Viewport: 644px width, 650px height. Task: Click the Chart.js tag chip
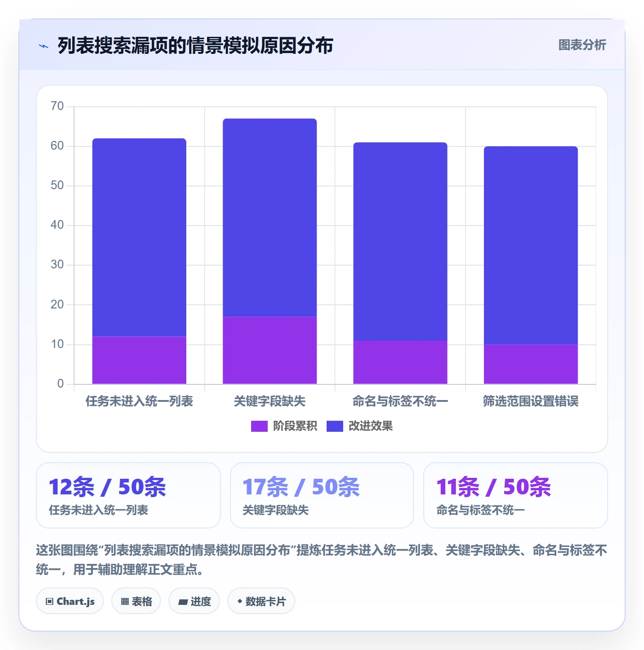point(70,601)
